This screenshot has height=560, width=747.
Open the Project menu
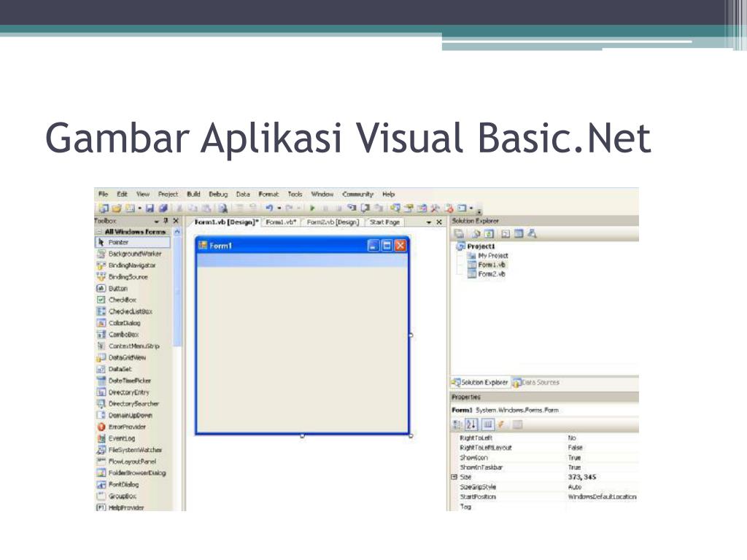[169, 194]
